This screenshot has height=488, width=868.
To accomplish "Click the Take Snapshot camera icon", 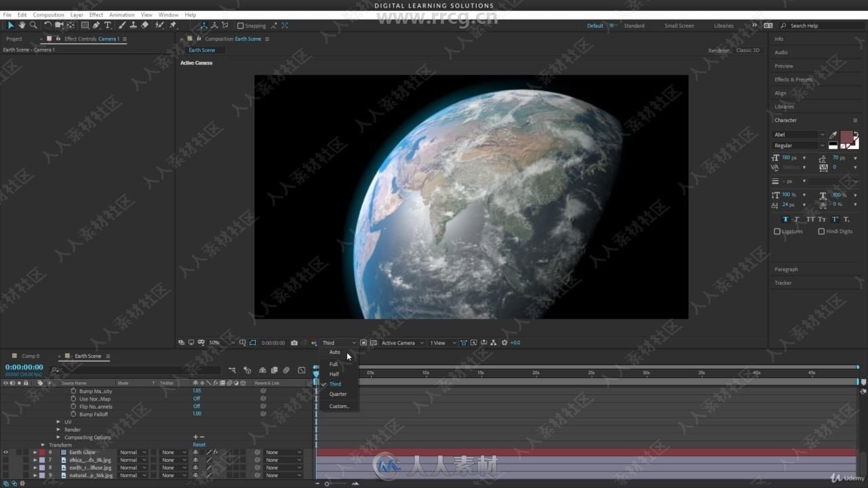I will pos(294,343).
